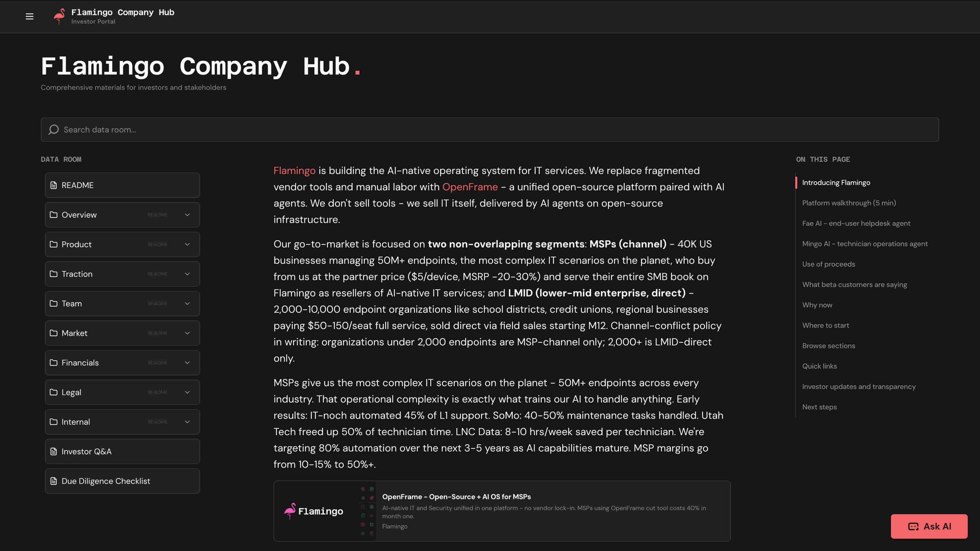
Task: Focus the Search data room field
Action: click(490, 130)
